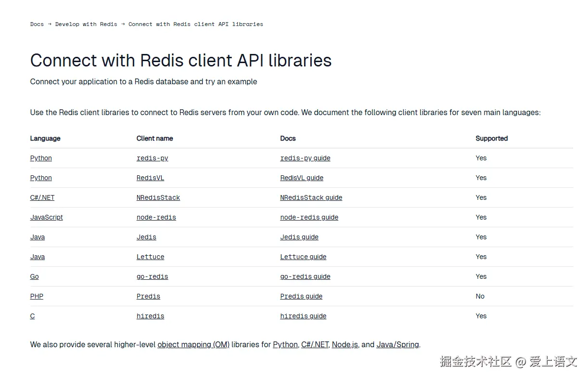Click the Docs column header
588x379 pixels.
[288, 138]
